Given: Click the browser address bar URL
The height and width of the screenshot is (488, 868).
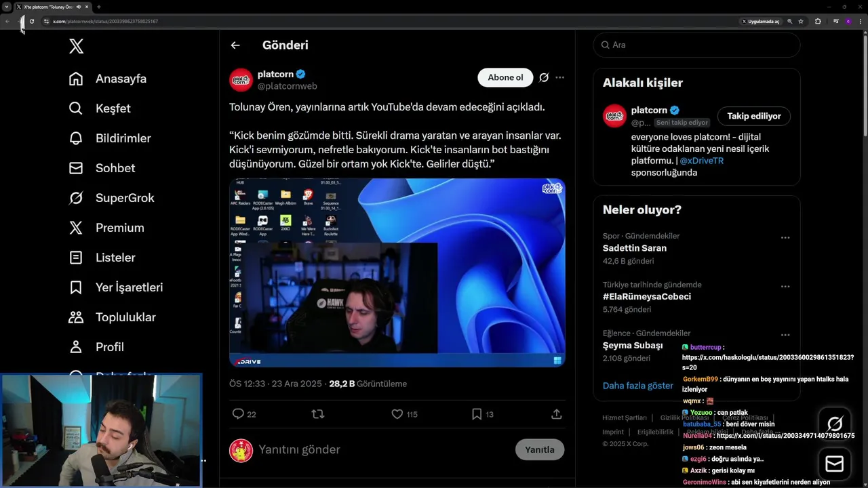Looking at the screenshot, I should (106, 22).
